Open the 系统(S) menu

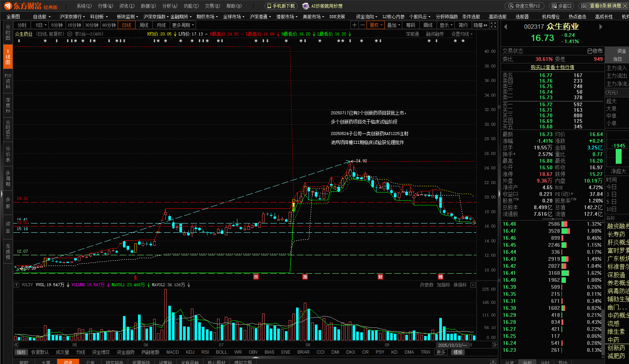coord(84,6)
